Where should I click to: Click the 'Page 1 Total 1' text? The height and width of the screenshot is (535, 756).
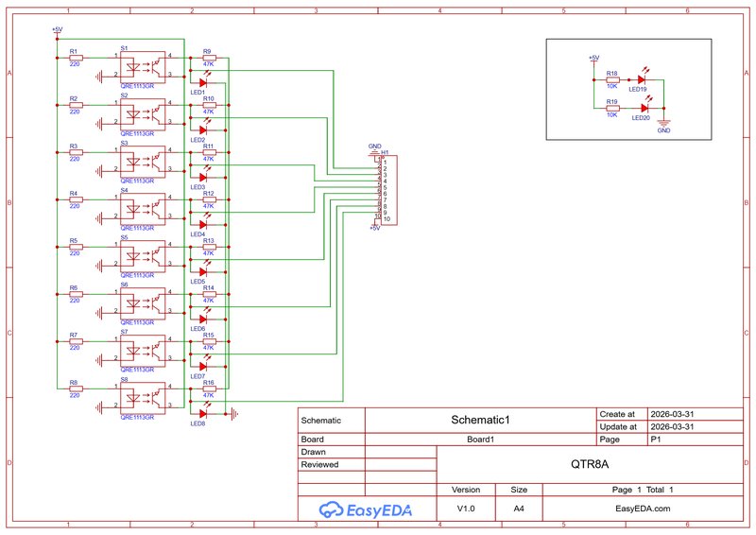(643, 490)
